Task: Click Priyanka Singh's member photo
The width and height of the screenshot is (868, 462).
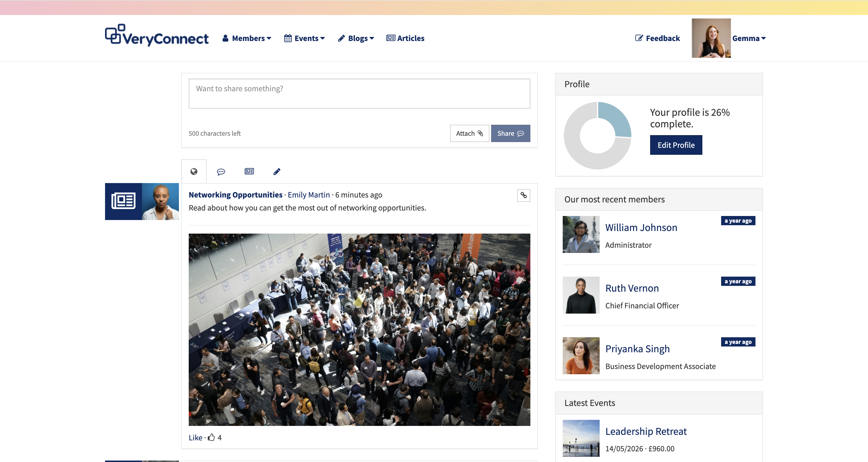Action: point(581,356)
